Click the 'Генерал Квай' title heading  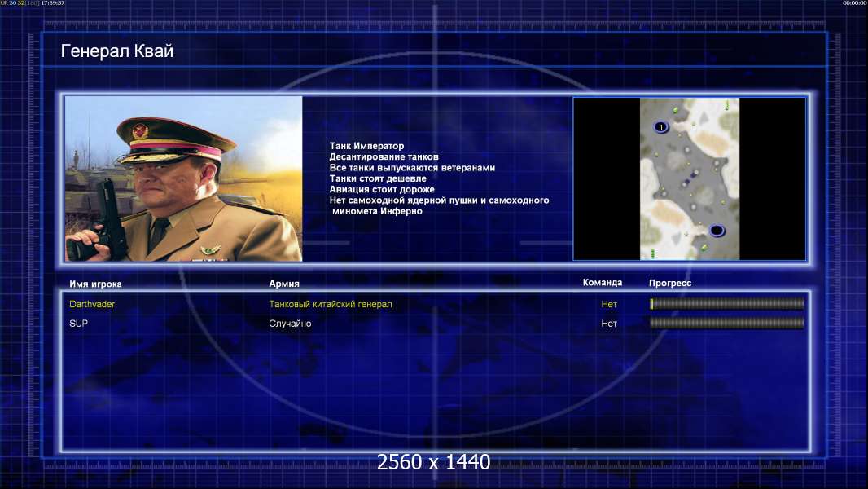pyautogui.click(x=117, y=51)
